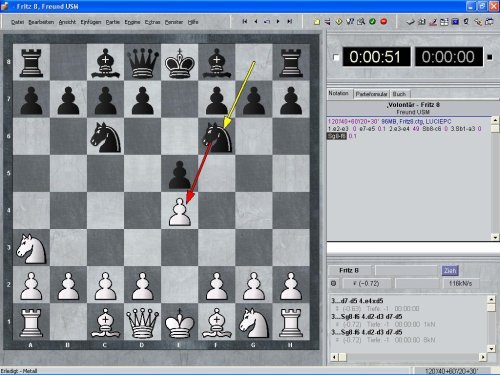Select move Sb8-c6 in the notation
Image resolution: width=500 pixels, height=375 pixels.
432,129
